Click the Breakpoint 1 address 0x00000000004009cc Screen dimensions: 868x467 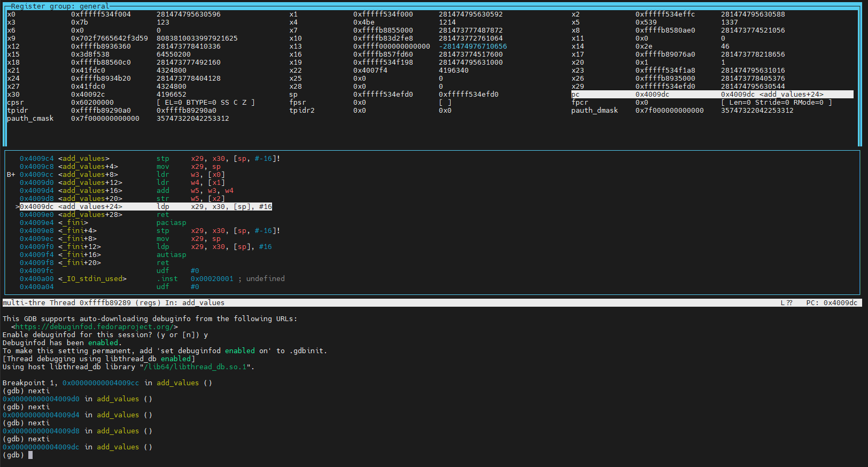pyautogui.click(x=101, y=383)
